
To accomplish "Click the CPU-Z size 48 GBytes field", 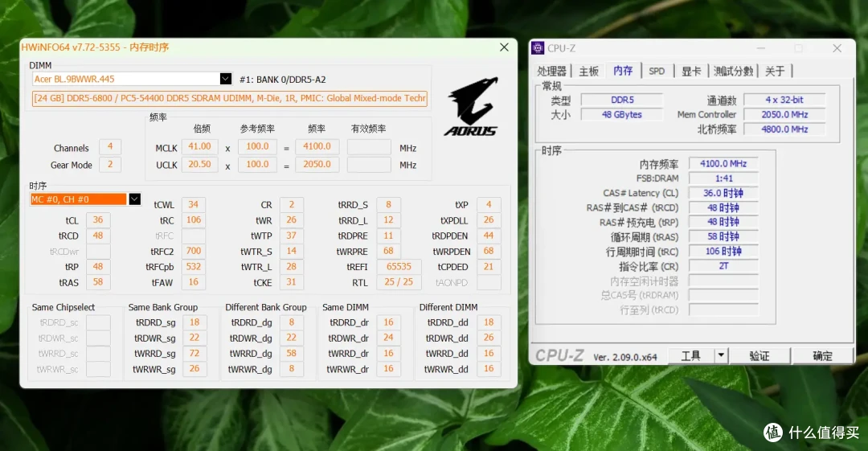I will coord(621,115).
